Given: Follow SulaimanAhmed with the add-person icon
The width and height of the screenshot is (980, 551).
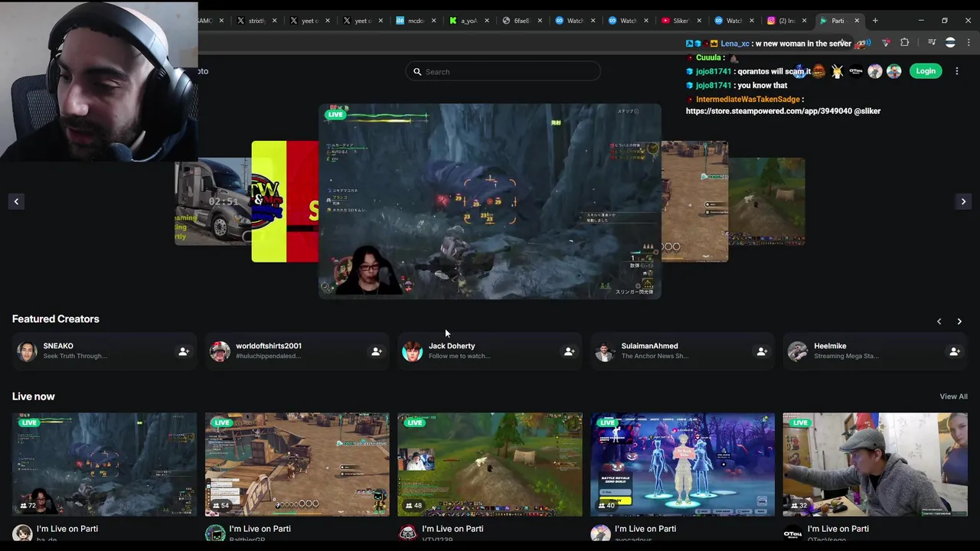Looking at the screenshot, I should 762,351.
